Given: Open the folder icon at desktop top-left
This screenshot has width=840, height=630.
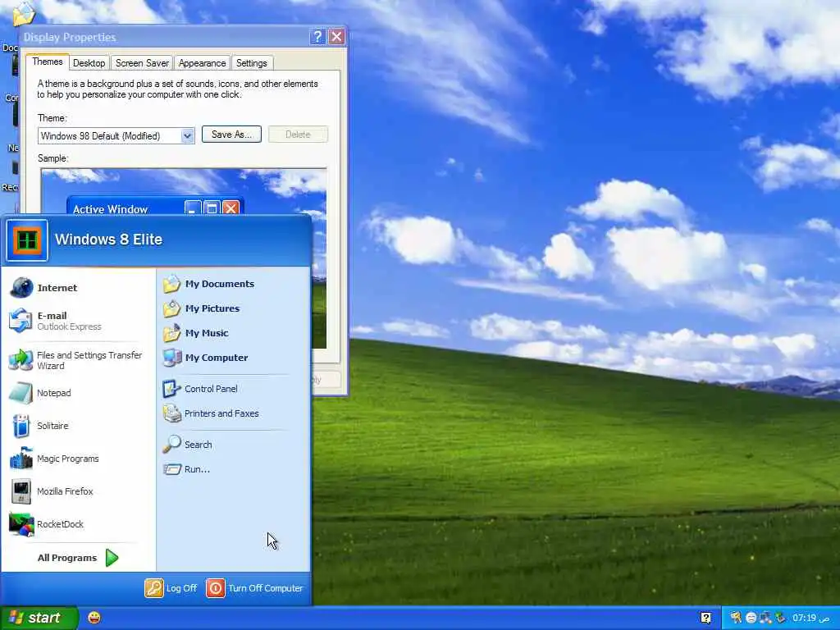Looking at the screenshot, I should coord(24,13).
